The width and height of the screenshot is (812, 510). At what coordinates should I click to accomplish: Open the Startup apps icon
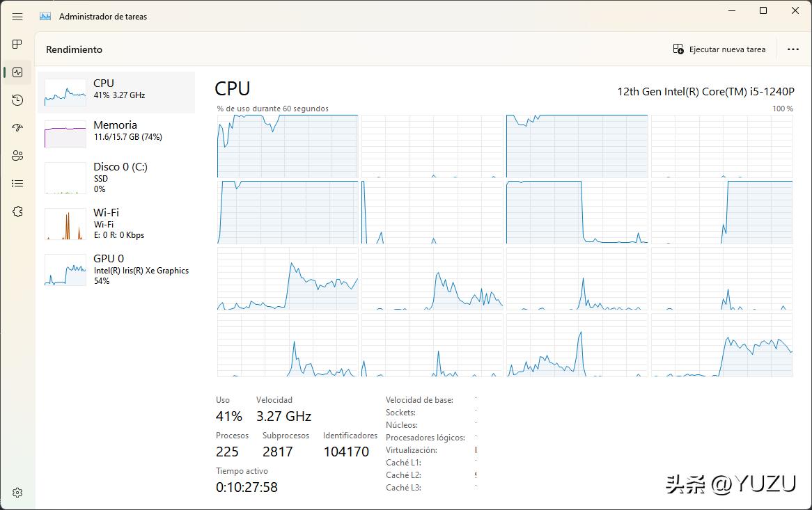pyautogui.click(x=17, y=128)
